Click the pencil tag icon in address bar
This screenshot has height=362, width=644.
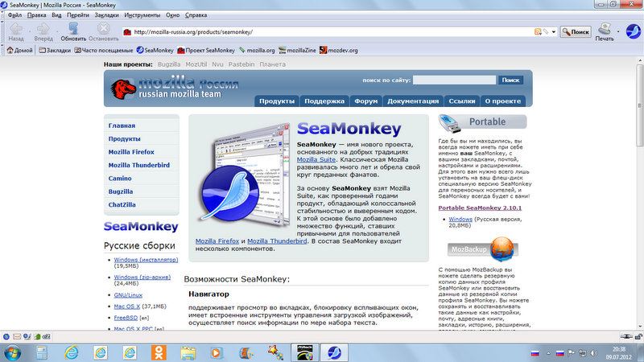point(546,31)
